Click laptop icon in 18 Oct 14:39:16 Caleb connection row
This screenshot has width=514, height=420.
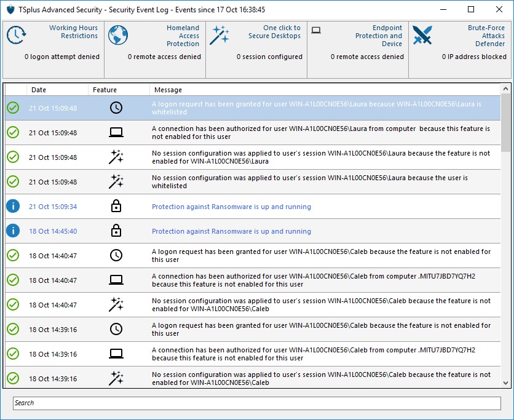click(116, 354)
